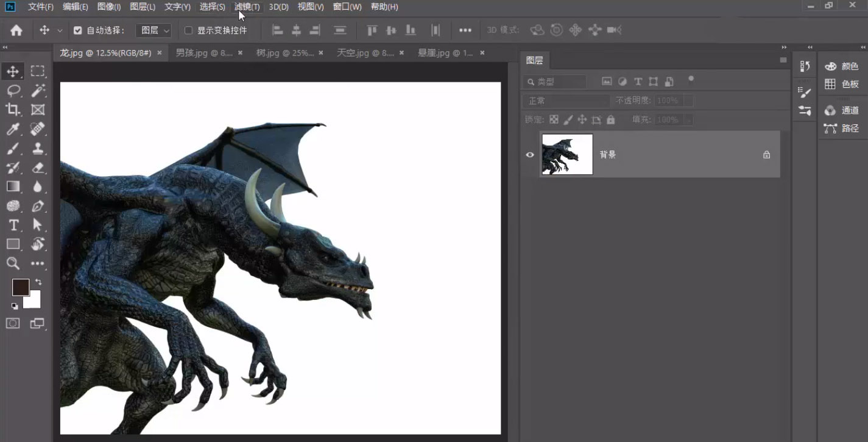The image size is (868, 442).
Task: Open the Swatches panel button
Action: coord(843,84)
